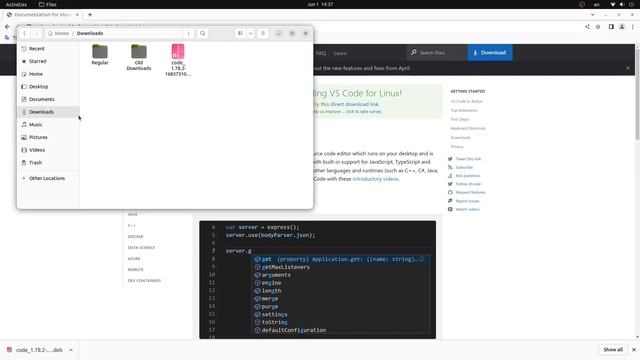This screenshot has height=360, width=640.
Task: Open Top Extensions sidebar link
Action: [464, 110]
